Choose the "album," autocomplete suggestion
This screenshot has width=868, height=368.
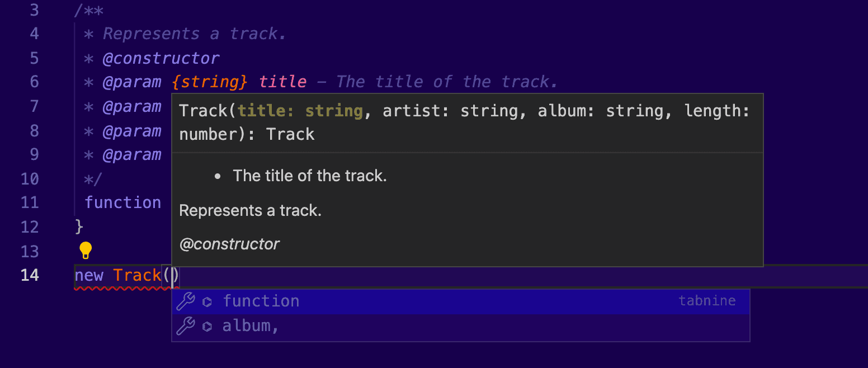pyautogui.click(x=251, y=326)
